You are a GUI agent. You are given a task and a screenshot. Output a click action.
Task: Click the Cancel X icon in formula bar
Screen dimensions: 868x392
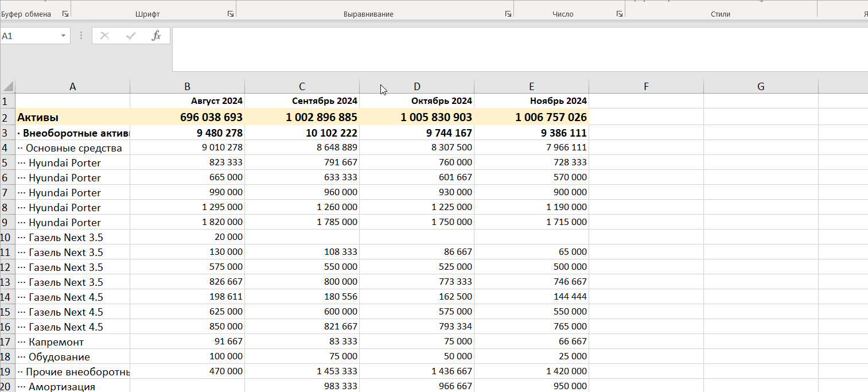point(104,36)
